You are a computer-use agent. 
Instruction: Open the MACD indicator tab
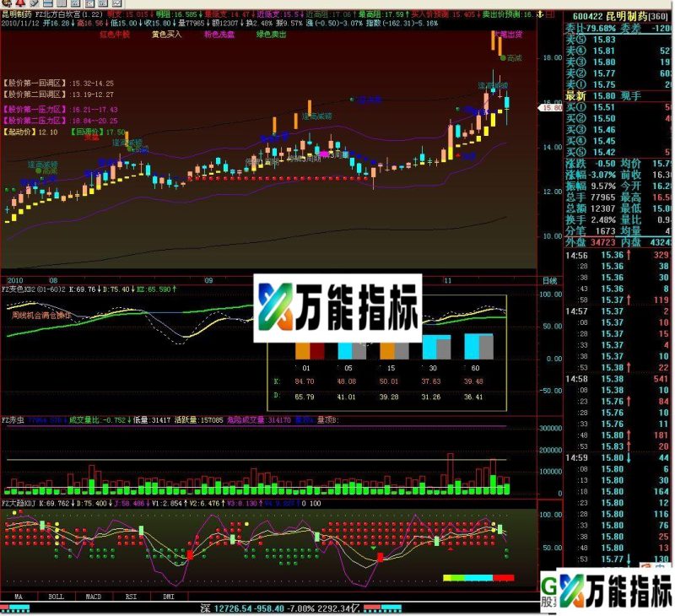pos(94,597)
